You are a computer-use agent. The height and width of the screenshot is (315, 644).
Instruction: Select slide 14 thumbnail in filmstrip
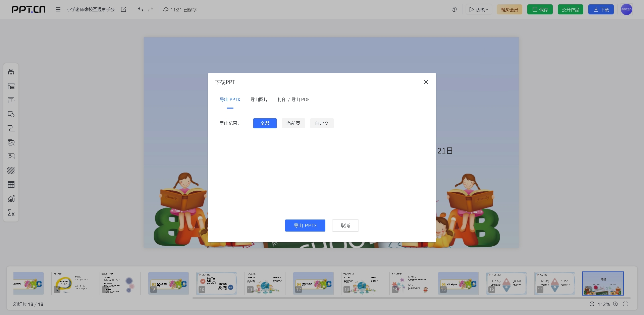410,283
